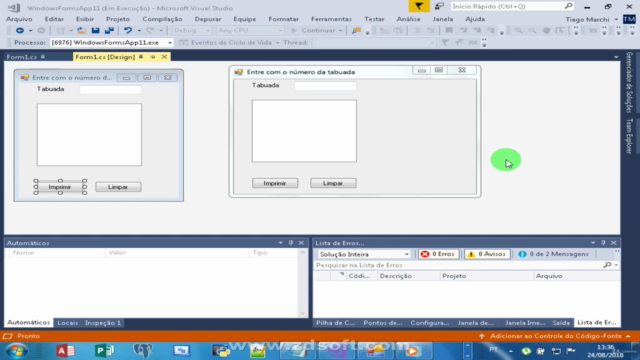Toggle auto-hide pin on Automáticos panel
640x360 pixels.
291,243
